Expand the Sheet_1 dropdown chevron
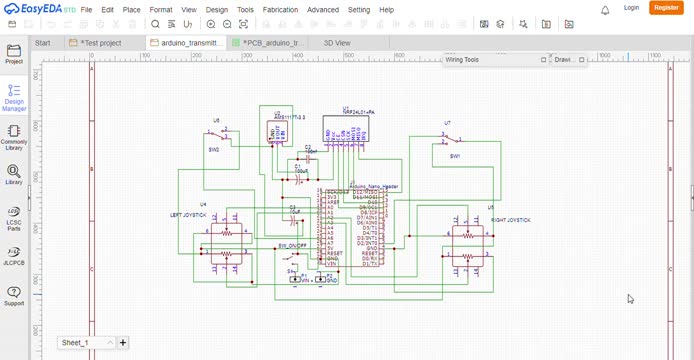 [110, 342]
